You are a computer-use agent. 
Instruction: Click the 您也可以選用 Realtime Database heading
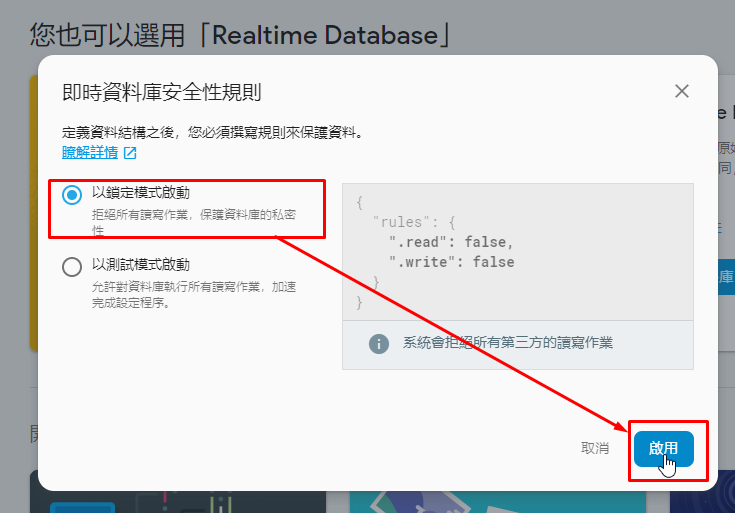240,35
